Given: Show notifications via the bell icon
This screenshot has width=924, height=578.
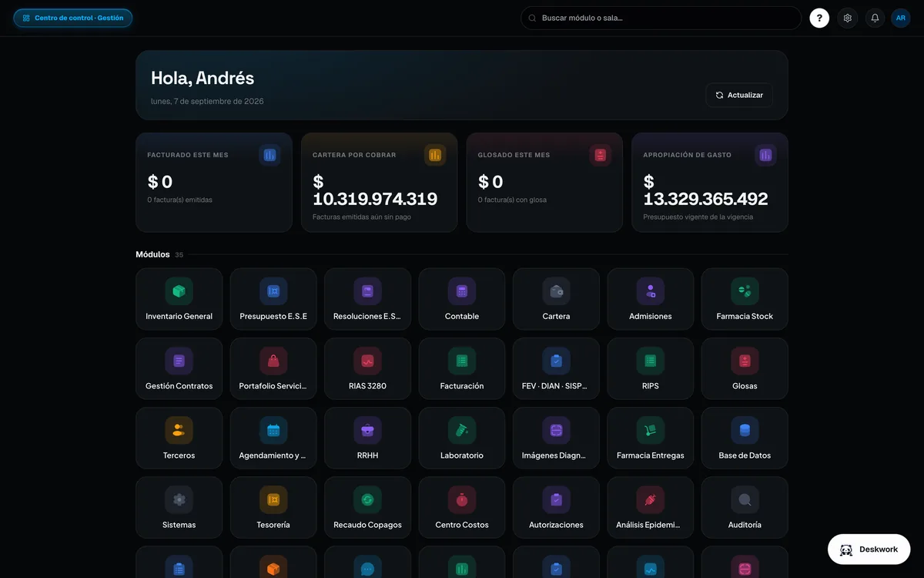Looking at the screenshot, I should (x=875, y=18).
